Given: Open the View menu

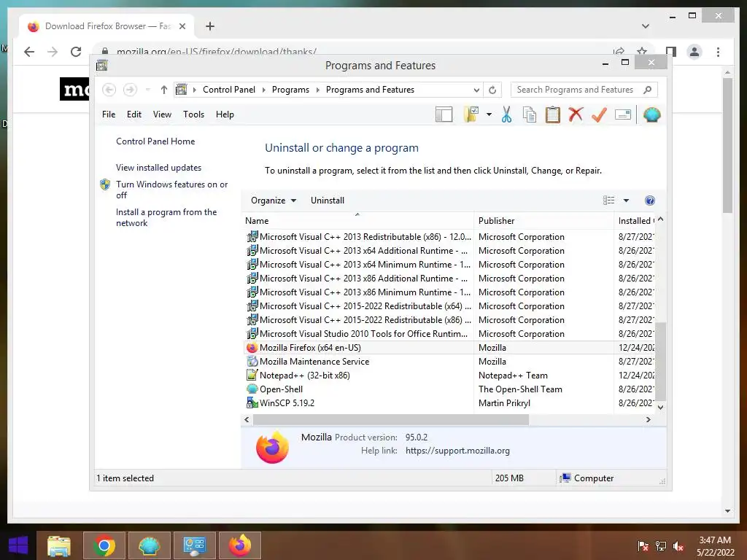Looking at the screenshot, I should click(162, 114).
